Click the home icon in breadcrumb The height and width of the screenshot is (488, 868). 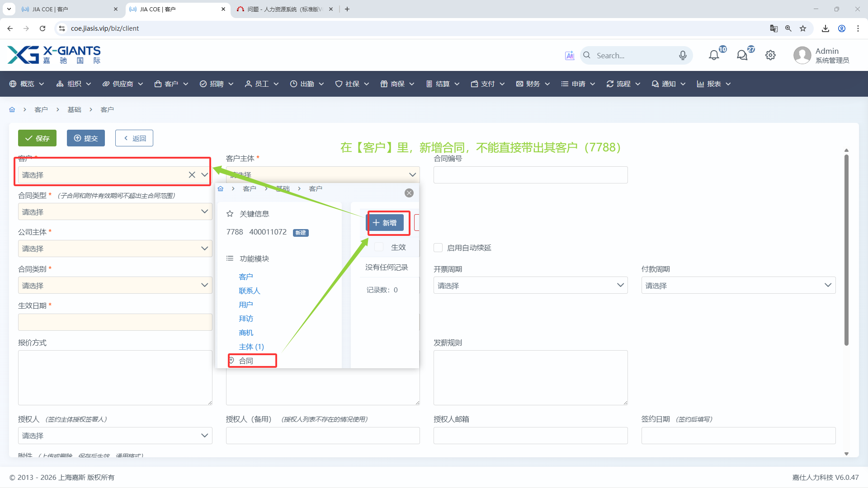tap(12, 110)
